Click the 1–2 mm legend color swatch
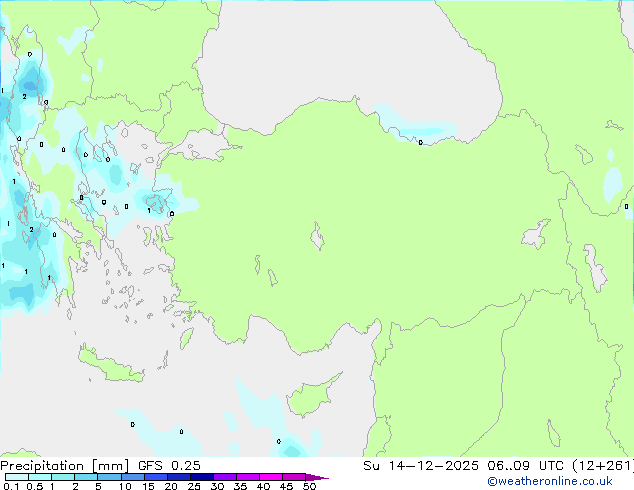The width and height of the screenshot is (634, 490). (63, 477)
